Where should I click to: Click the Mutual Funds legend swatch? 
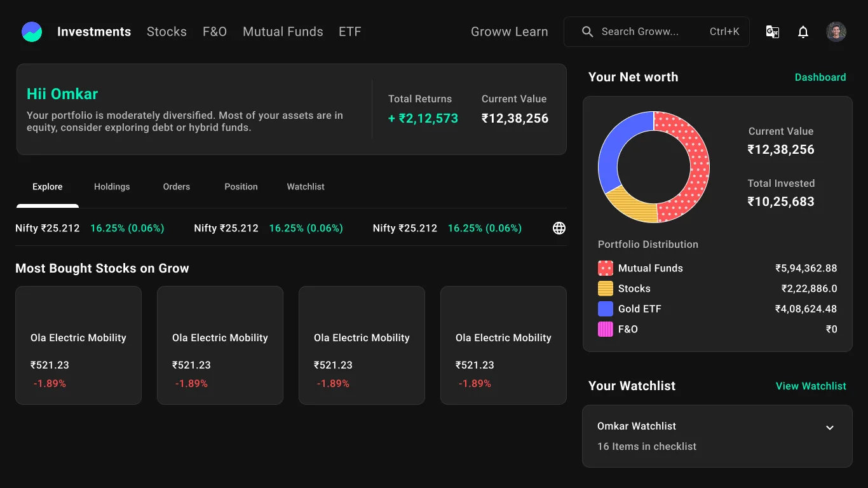click(606, 268)
